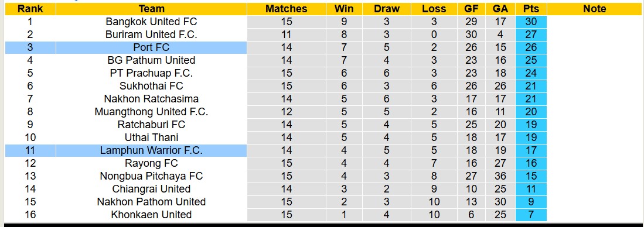Open the Bangkok United FC team link

click(151, 22)
